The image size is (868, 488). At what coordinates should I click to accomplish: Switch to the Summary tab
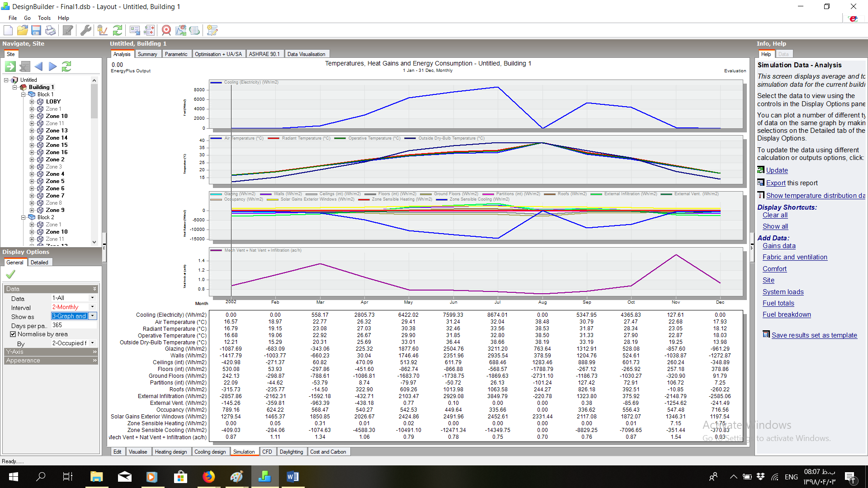click(x=147, y=54)
